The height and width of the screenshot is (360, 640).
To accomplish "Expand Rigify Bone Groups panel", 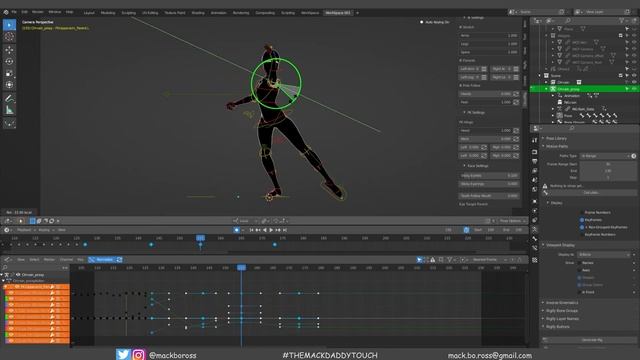I will click(x=561, y=311).
